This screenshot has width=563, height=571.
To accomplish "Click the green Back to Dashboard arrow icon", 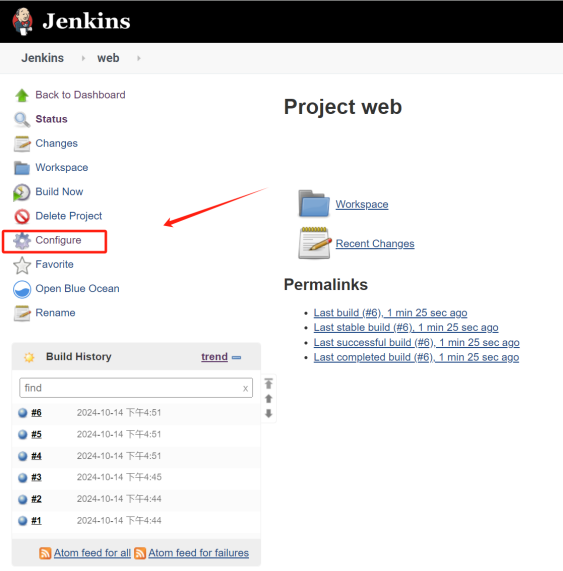I will pos(22,95).
